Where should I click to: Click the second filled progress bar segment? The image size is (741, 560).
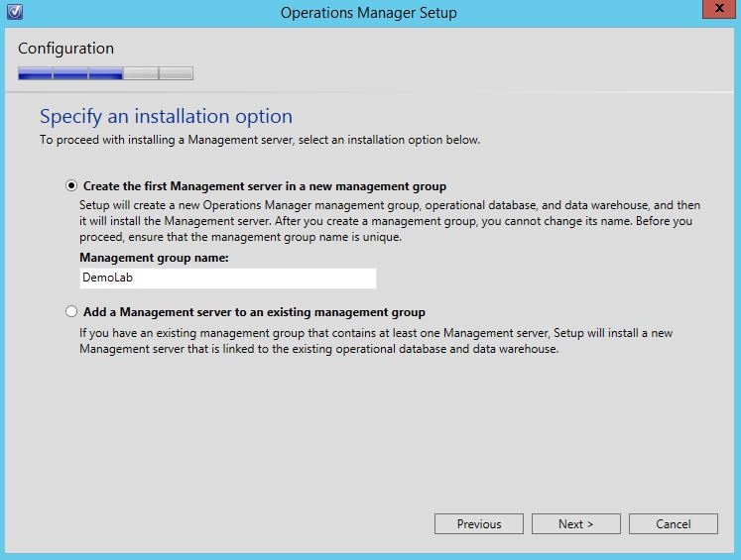pos(70,73)
